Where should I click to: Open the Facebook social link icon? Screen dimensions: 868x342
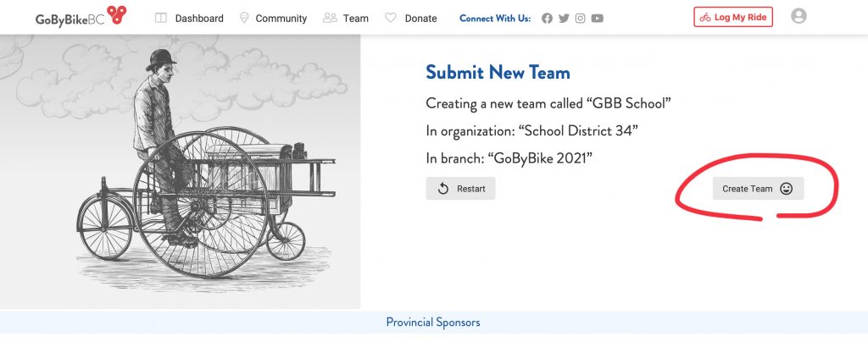coord(547,19)
